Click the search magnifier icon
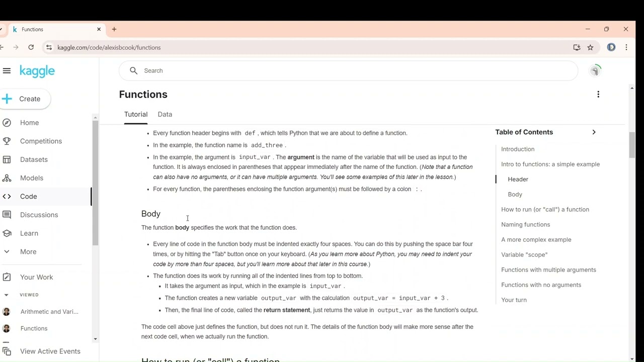 133,71
